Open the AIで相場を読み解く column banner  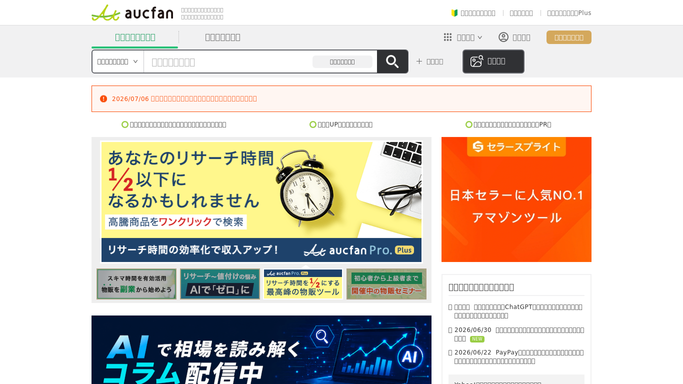pyautogui.click(x=261, y=350)
